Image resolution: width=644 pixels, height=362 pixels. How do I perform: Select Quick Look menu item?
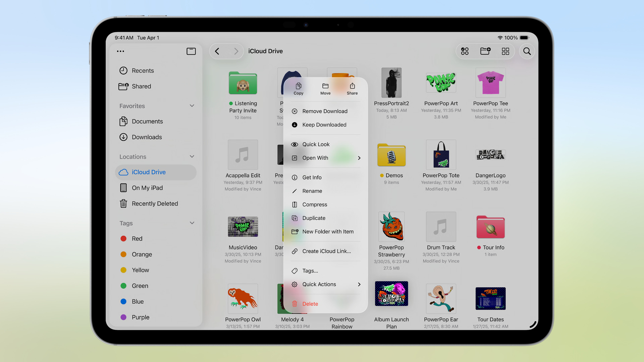pos(316,144)
